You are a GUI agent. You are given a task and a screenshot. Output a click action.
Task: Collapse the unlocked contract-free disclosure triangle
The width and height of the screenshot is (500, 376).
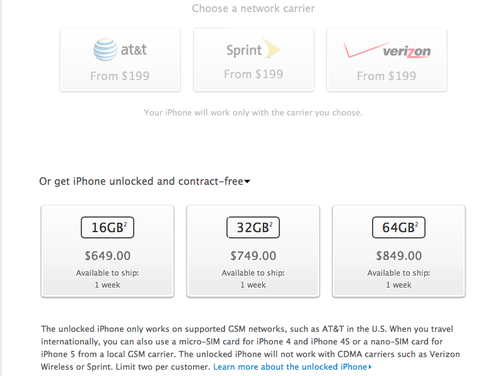247,182
